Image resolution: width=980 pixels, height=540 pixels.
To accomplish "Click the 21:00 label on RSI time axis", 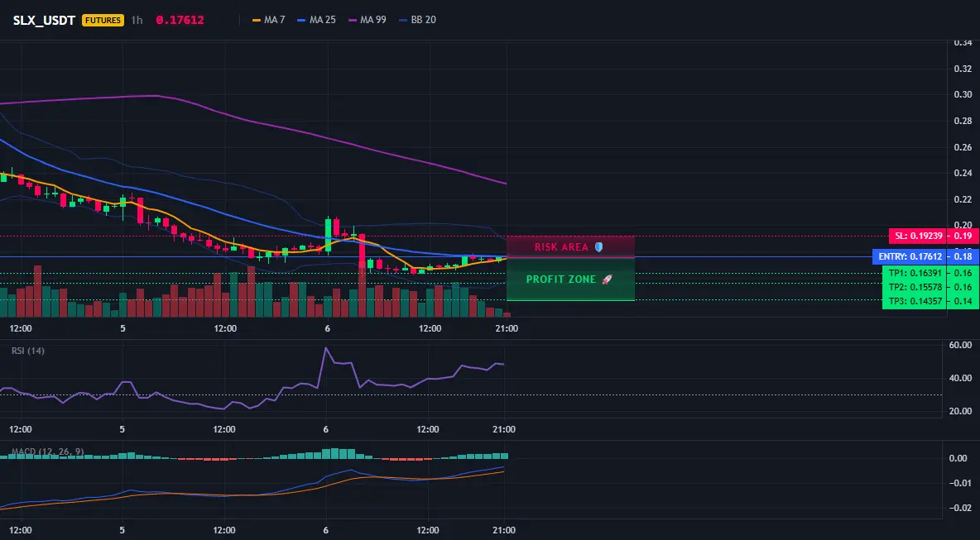I will coord(504,429).
